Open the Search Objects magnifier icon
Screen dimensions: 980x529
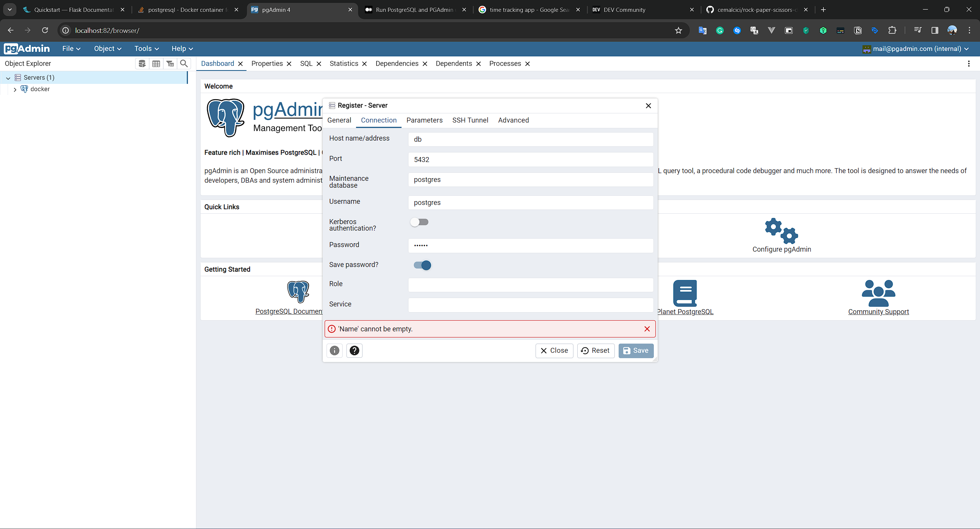pos(184,64)
